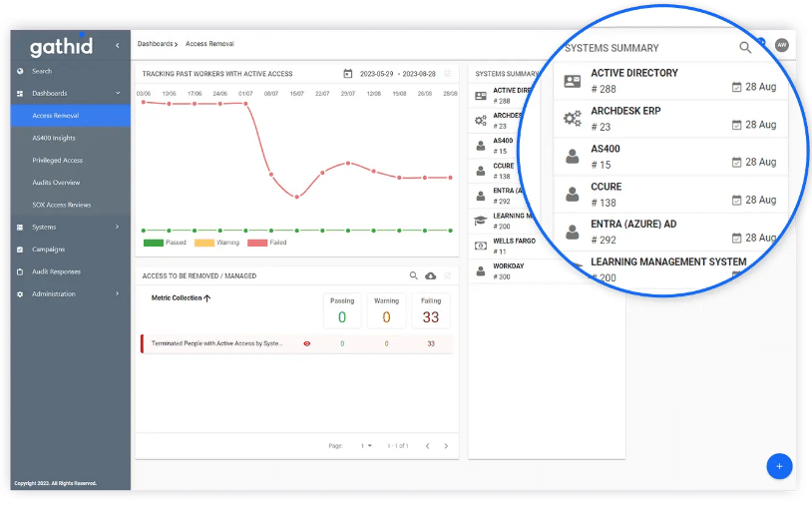Click the 28 Aug date in the magnified AS400 row
This screenshot has width=812, height=519.
pos(761,162)
